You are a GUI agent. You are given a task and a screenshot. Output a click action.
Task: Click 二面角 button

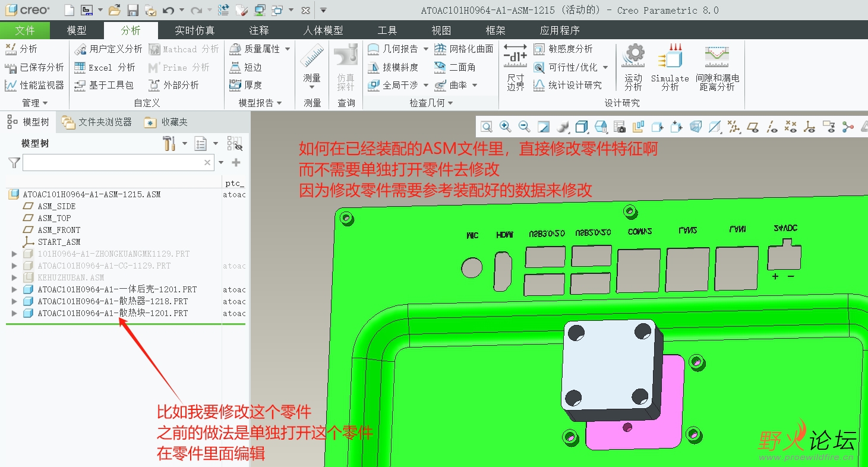coord(454,67)
